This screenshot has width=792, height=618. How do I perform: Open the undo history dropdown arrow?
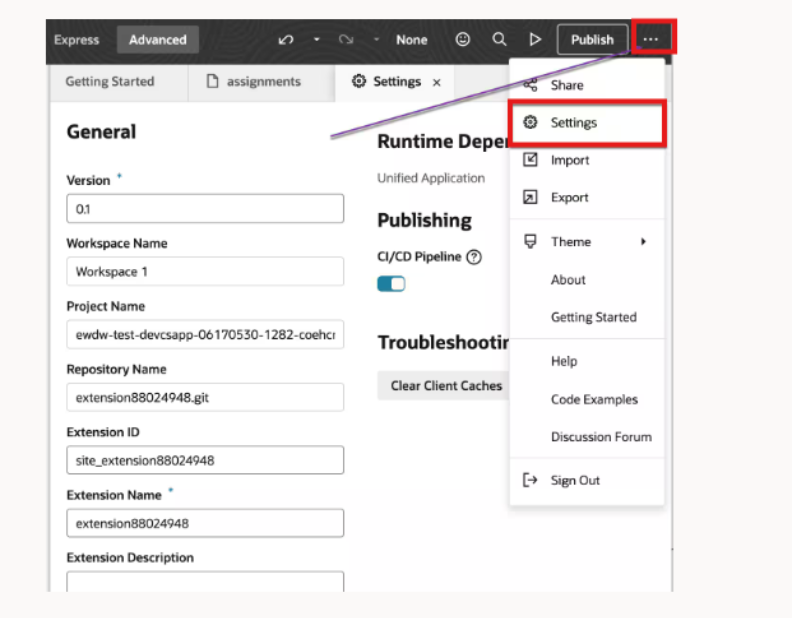click(x=317, y=39)
